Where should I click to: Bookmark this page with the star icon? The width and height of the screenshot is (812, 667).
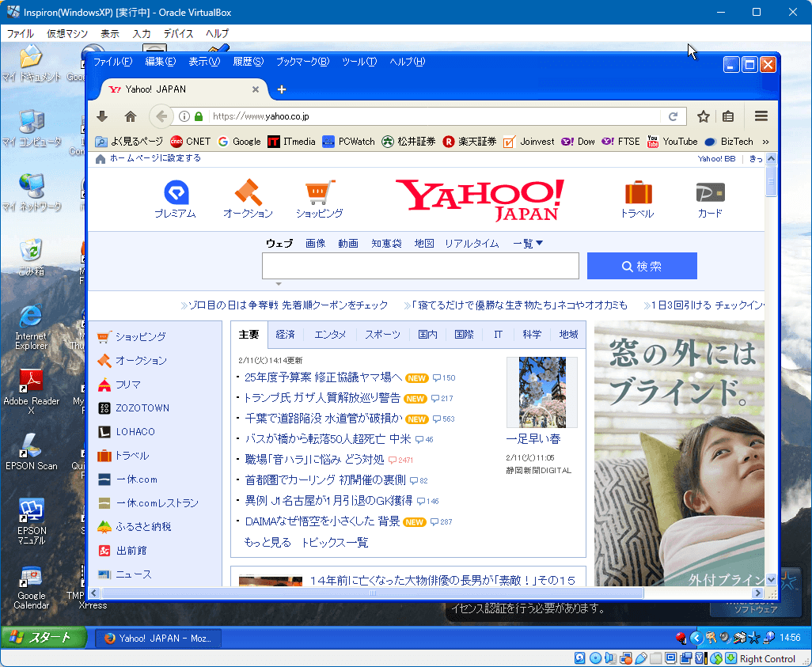(x=703, y=116)
